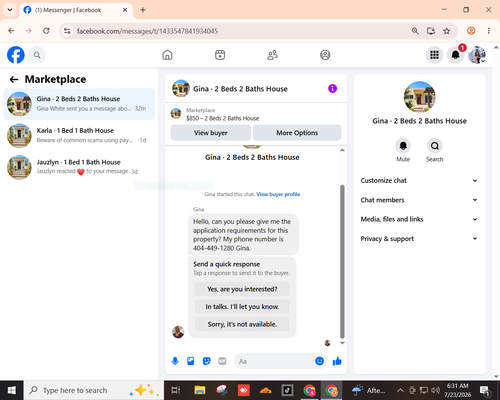This screenshot has height=400, width=500.
Task: Go to the Home feed icon
Action: pyautogui.click(x=167, y=55)
